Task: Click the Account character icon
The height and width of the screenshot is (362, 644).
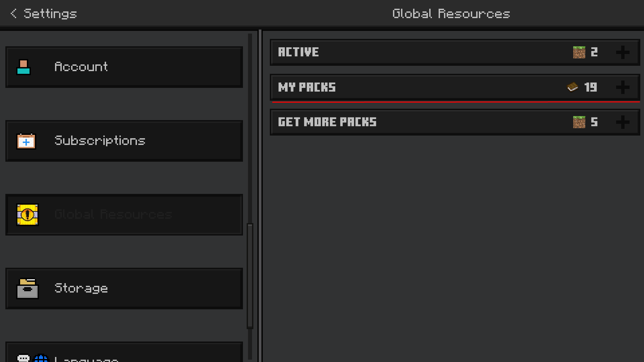Action: tap(23, 67)
